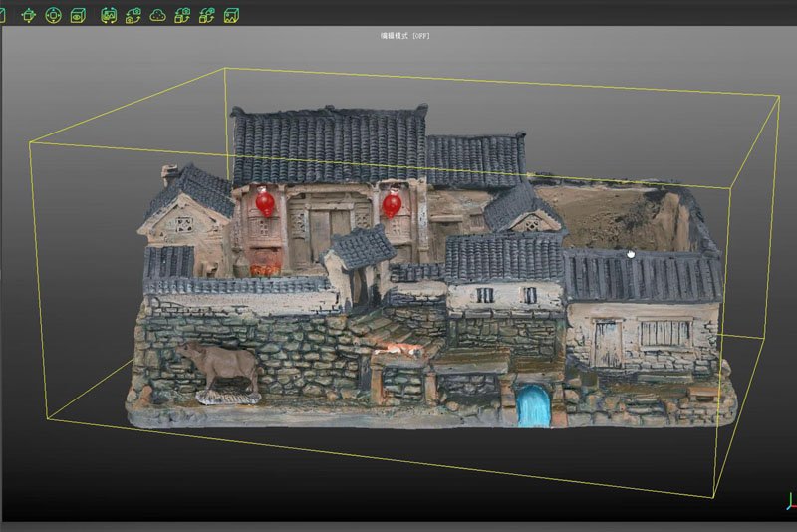Toggle the cube with eye visibility icon
The height and width of the screenshot is (532, 797).
(78, 16)
